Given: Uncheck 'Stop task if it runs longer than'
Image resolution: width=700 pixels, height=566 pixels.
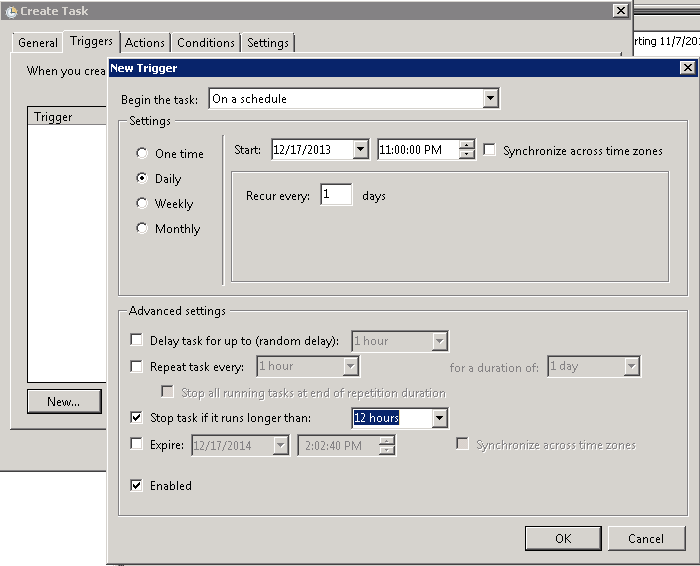Looking at the screenshot, I should pyautogui.click(x=137, y=418).
